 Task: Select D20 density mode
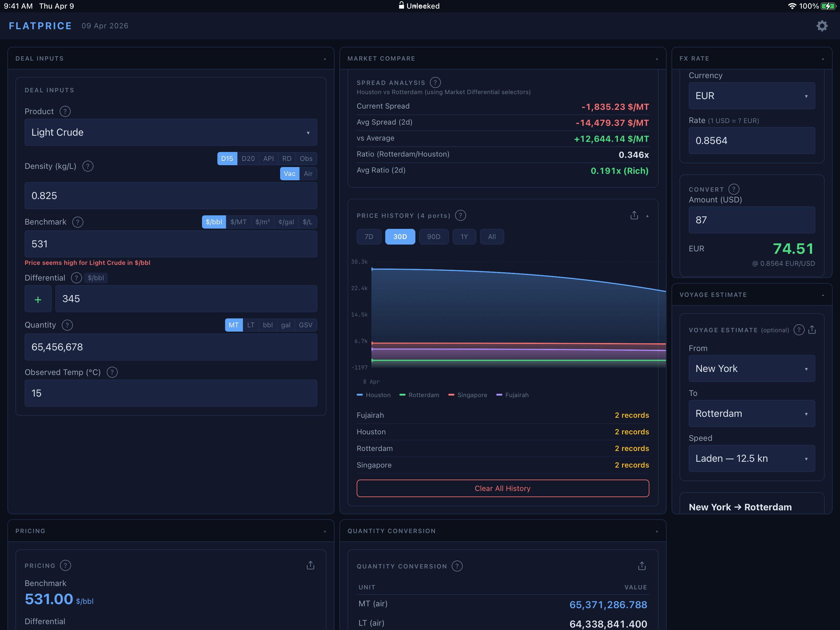(248, 158)
